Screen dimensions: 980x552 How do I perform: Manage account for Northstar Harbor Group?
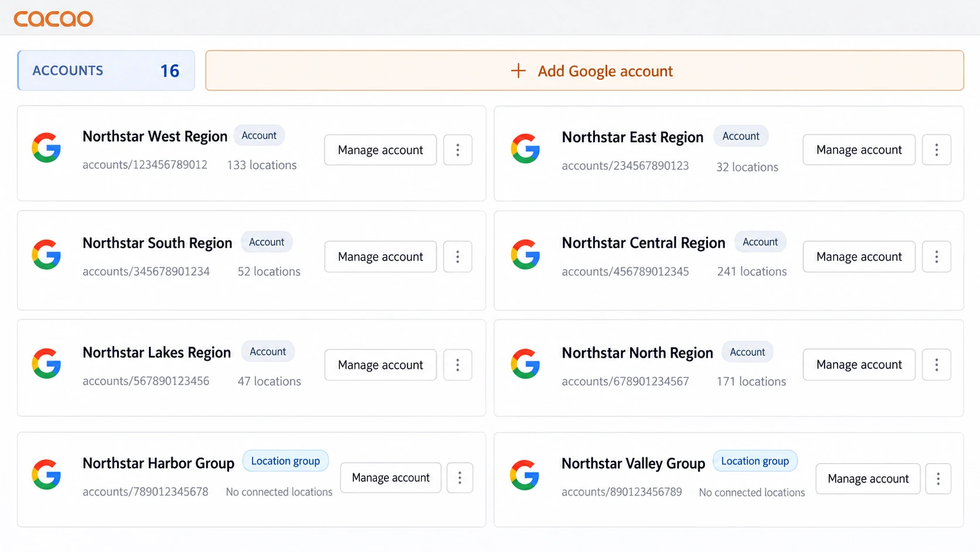pyautogui.click(x=391, y=478)
